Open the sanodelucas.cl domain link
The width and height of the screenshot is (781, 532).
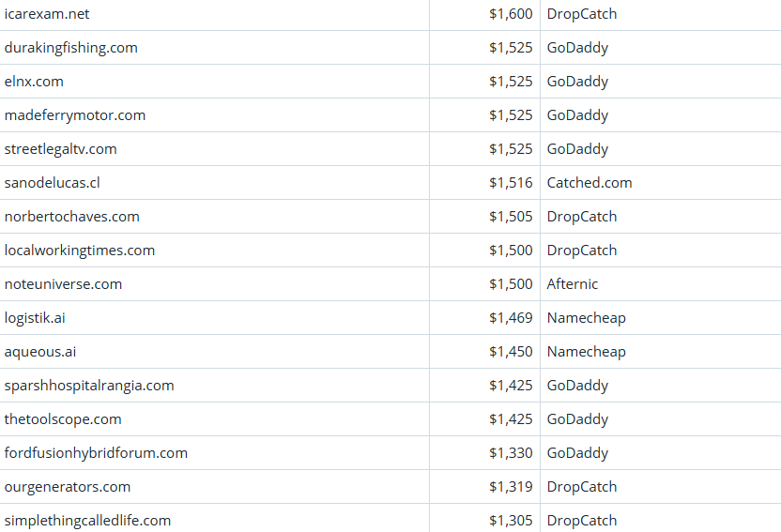(x=52, y=183)
